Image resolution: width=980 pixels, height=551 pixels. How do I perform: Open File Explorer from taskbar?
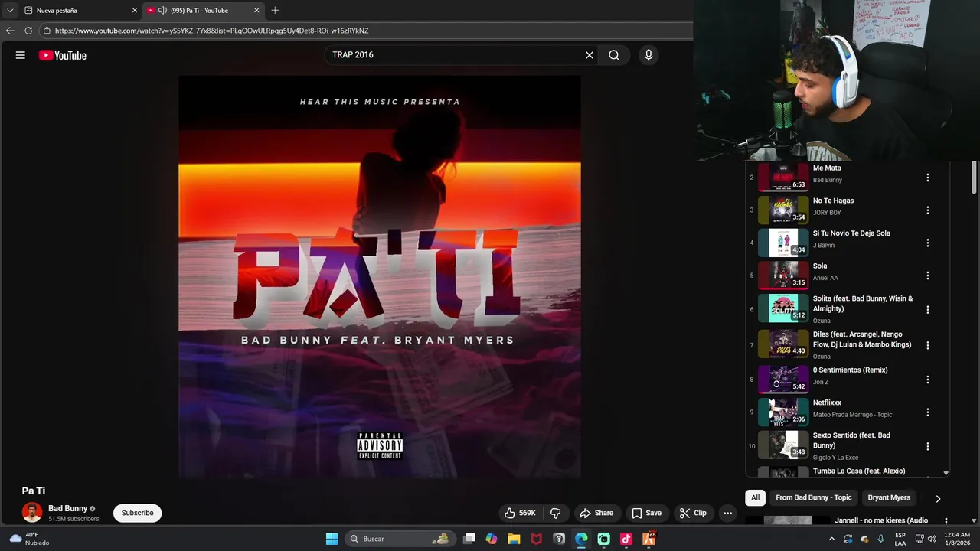(x=514, y=539)
